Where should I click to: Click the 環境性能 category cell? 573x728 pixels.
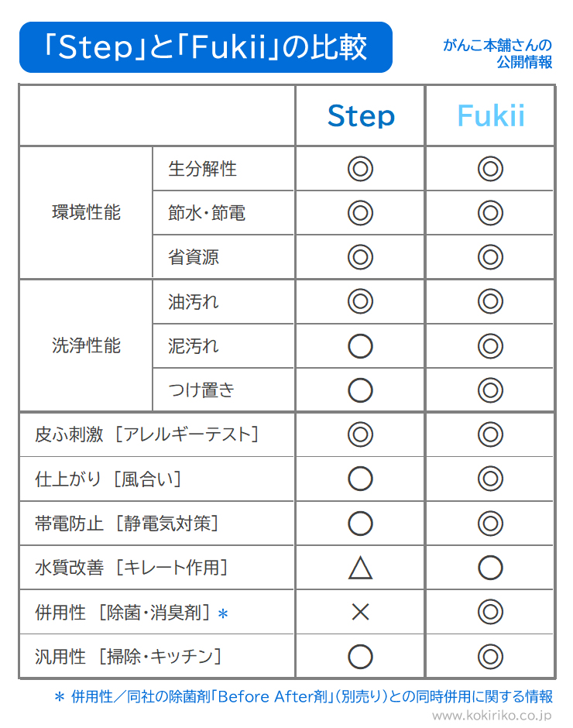pyautogui.click(x=87, y=212)
